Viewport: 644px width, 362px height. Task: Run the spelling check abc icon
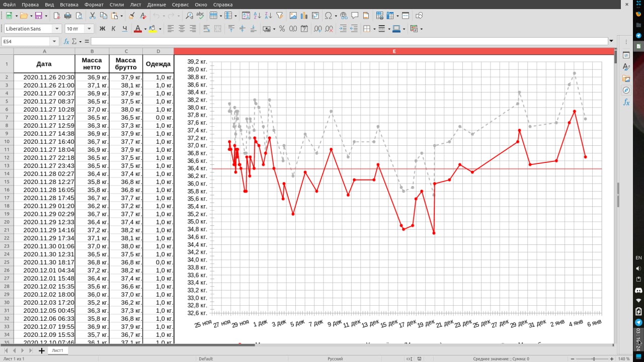tap(200, 16)
